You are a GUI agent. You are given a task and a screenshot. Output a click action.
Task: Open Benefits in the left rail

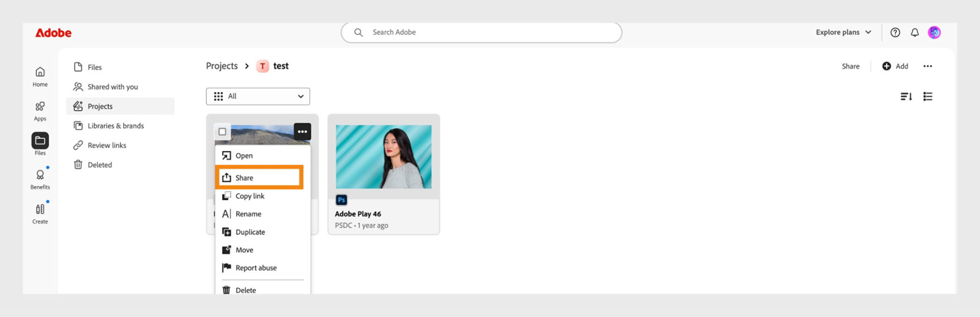(x=40, y=179)
